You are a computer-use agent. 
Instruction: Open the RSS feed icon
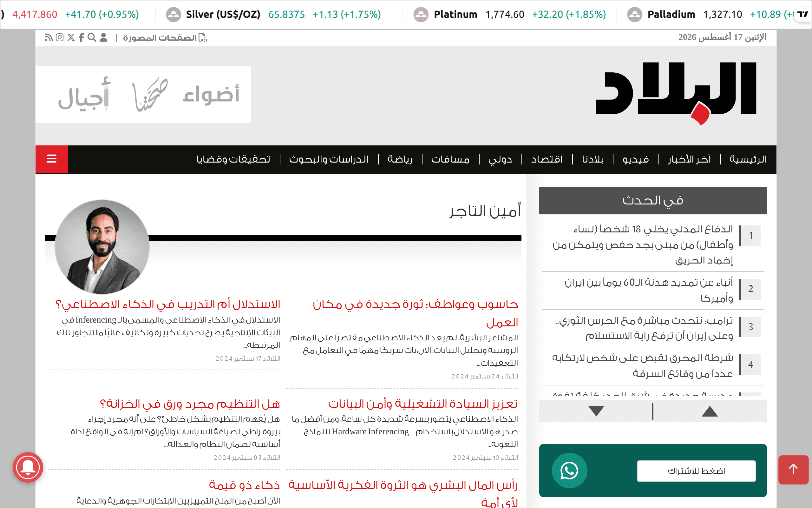[x=49, y=37]
